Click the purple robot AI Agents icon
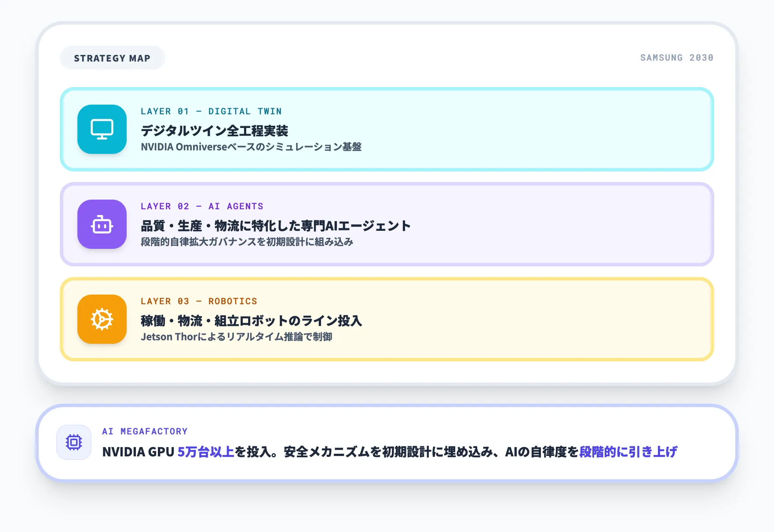This screenshot has width=774, height=532. 102,224
